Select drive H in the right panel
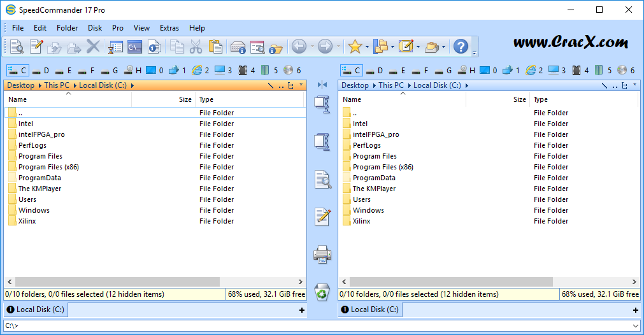644x335 pixels. [468, 71]
